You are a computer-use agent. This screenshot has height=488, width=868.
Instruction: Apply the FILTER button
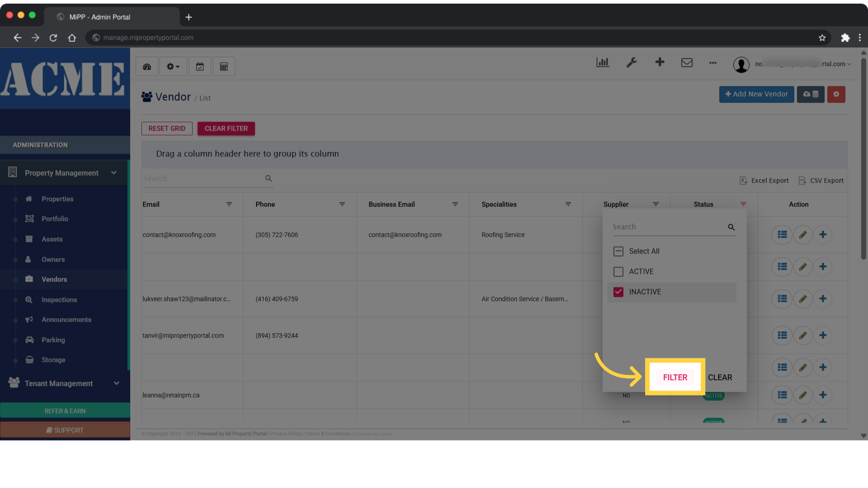675,377
